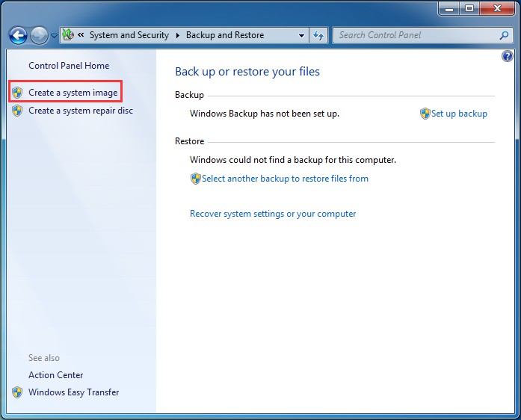The image size is (521, 420).
Task: Open the address bar history dropdown
Action: coord(301,36)
